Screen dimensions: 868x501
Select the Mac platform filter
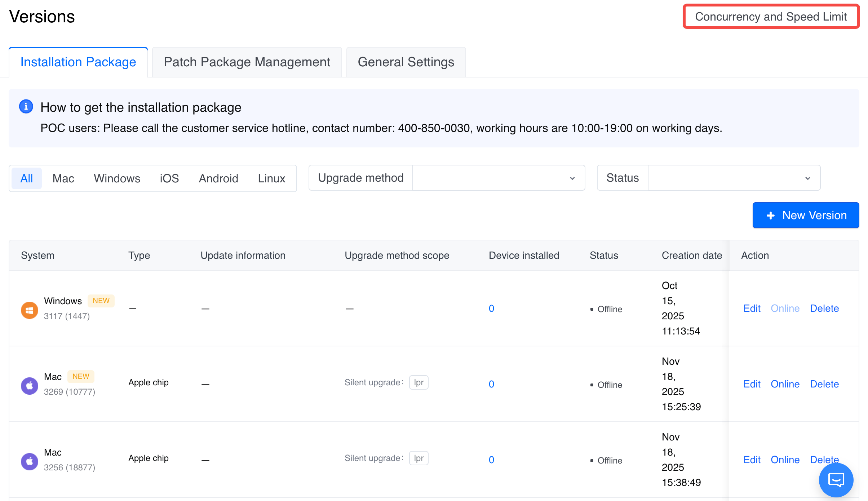point(63,178)
